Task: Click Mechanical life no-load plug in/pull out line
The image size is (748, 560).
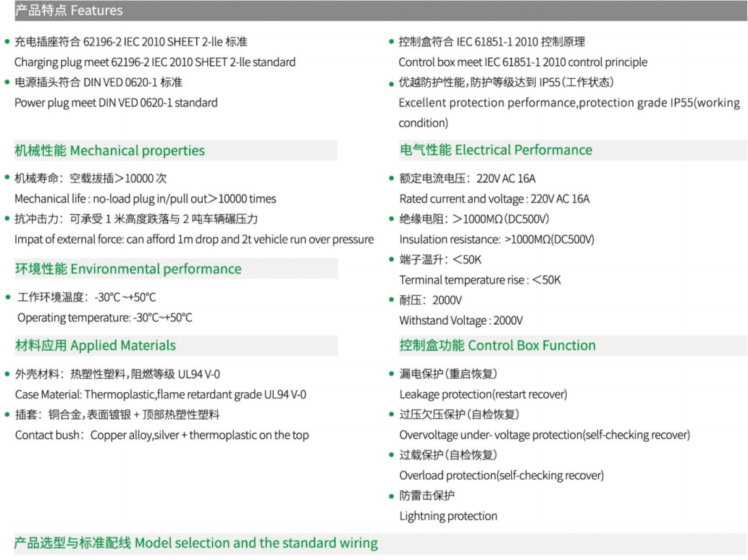Action: (x=146, y=199)
